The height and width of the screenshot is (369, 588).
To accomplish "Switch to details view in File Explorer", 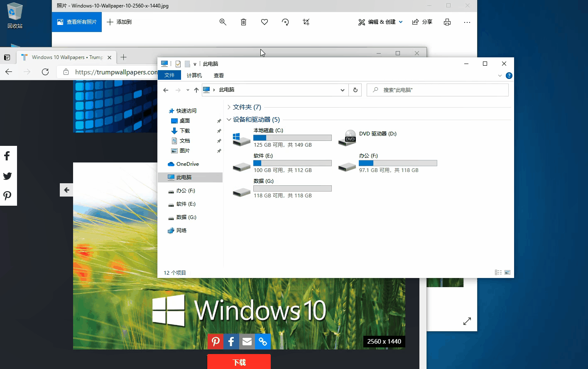I will tap(498, 273).
